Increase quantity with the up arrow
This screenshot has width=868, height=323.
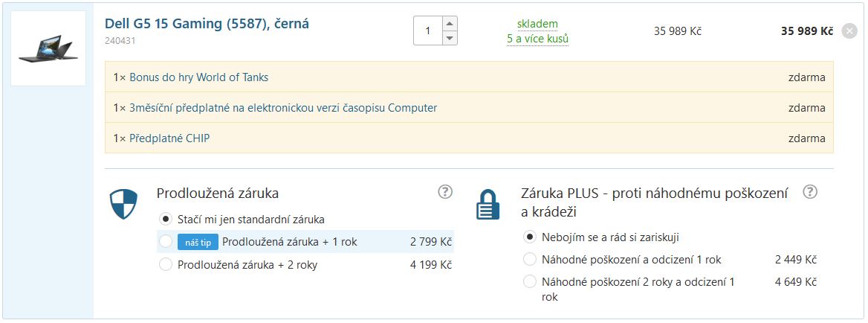click(x=450, y=24)
